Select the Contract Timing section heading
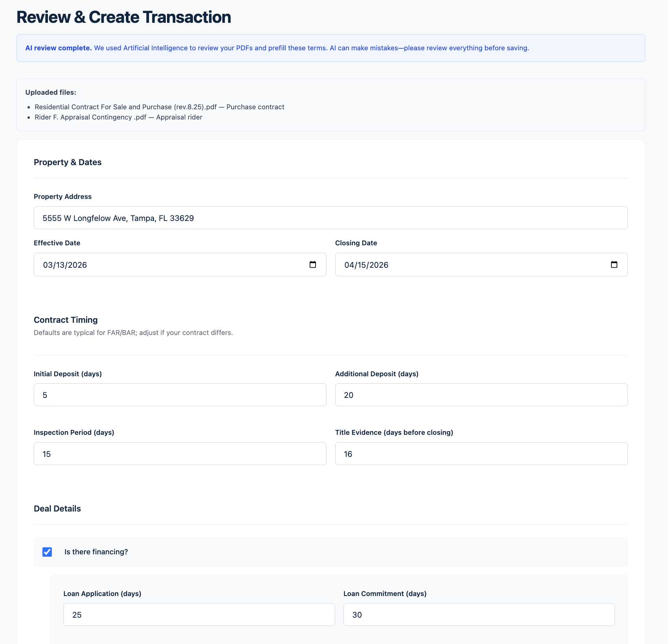The height and width of the screenshot is (644, 668). [x=66, y=320]
